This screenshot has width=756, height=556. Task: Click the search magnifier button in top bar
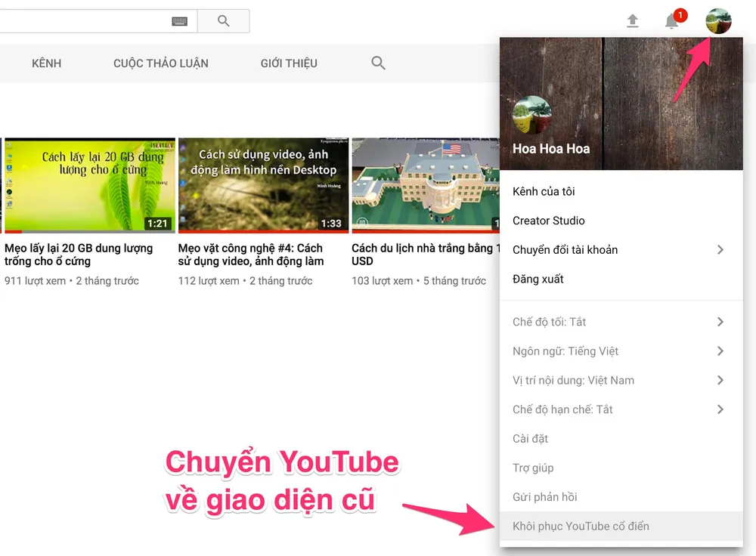click(223, 21)
